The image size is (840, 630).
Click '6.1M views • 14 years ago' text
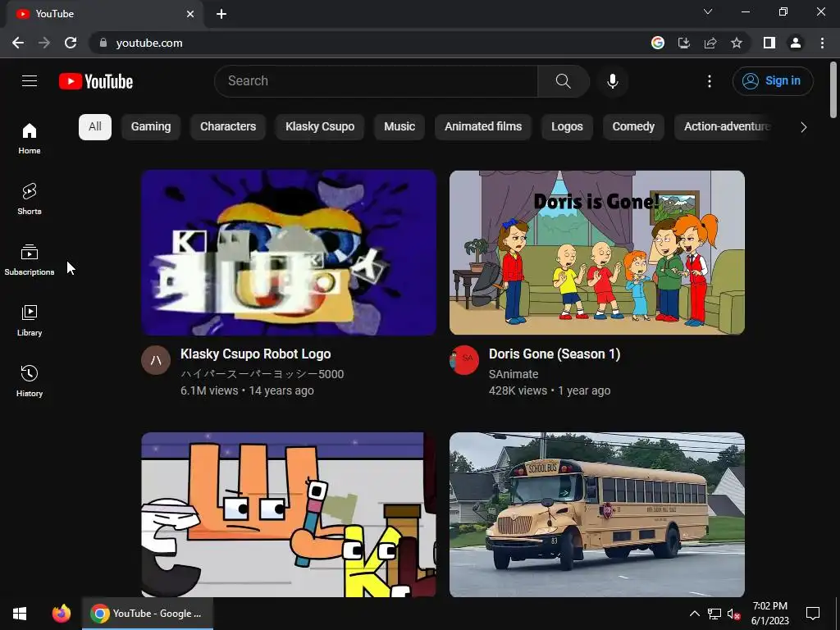tap(247, 390)
